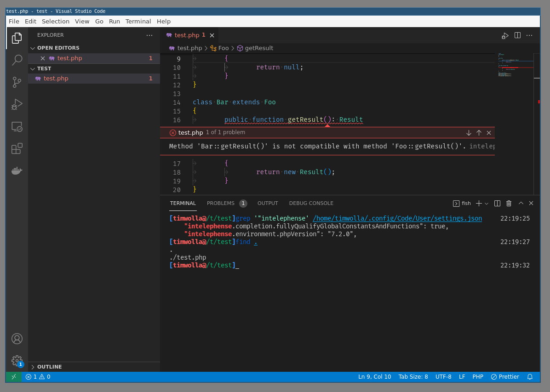This screenshot has width=550, height=392.
Task: Split the editor using the split icon
Action: pos(517,35)
